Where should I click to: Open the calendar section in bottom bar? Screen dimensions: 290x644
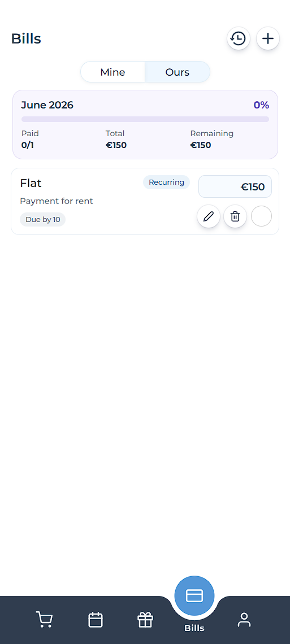click(x=96, y=620)
